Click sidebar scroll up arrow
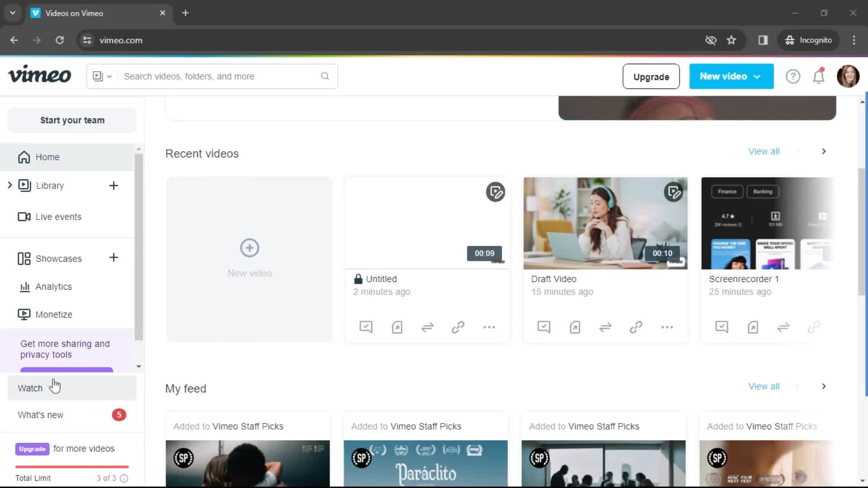This screenshot has height=488, width=868. tap(139, 149)
